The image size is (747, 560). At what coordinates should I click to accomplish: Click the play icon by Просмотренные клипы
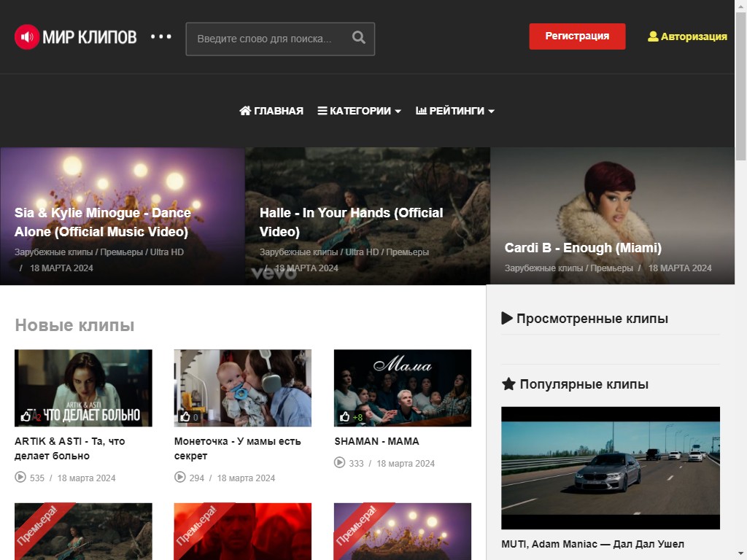click(x=507, y=318)
